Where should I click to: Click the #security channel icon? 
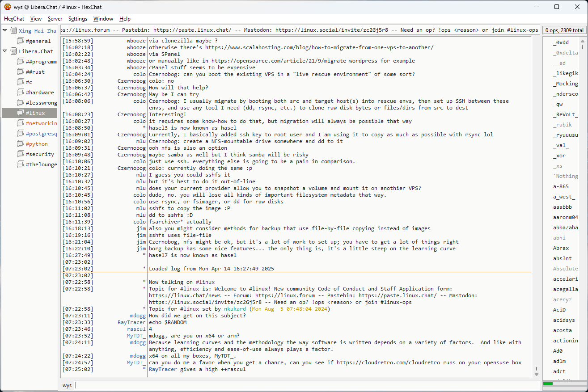pos(21,154)
